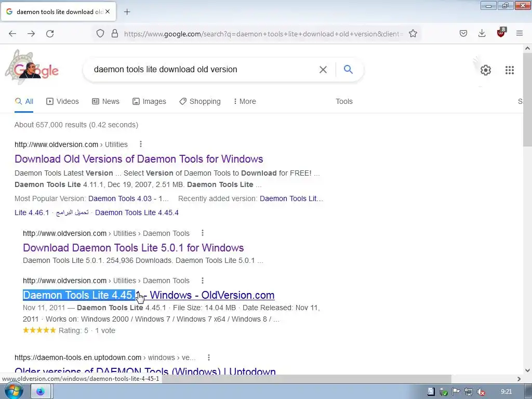Open the recently added Daemon Tools Lit... sitelink
532x399 pixels.
click(291, 198)
